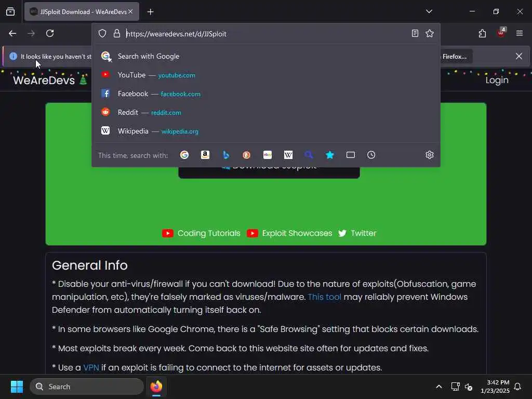Click the info icon on the notification bar

click(13, 56)
